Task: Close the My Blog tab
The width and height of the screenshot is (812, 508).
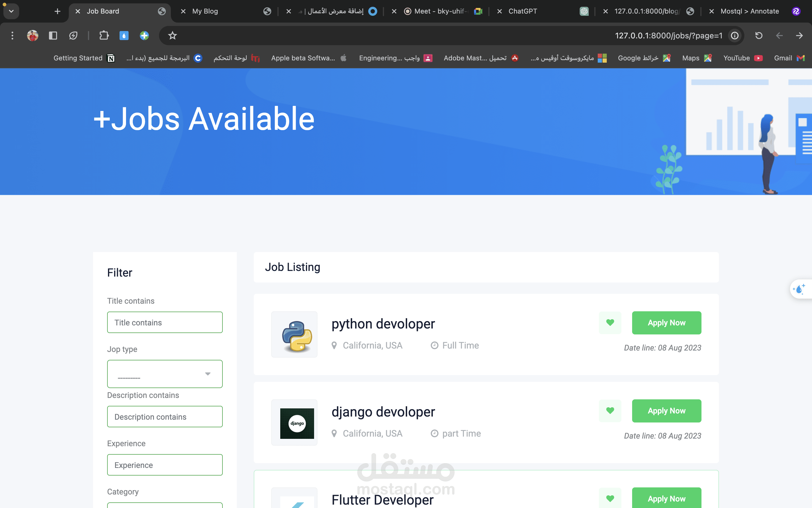Action: 183,11
